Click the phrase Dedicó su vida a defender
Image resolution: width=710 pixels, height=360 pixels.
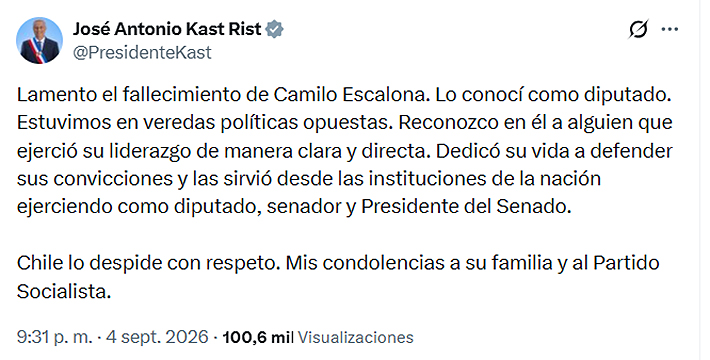[x=554, y=151]
